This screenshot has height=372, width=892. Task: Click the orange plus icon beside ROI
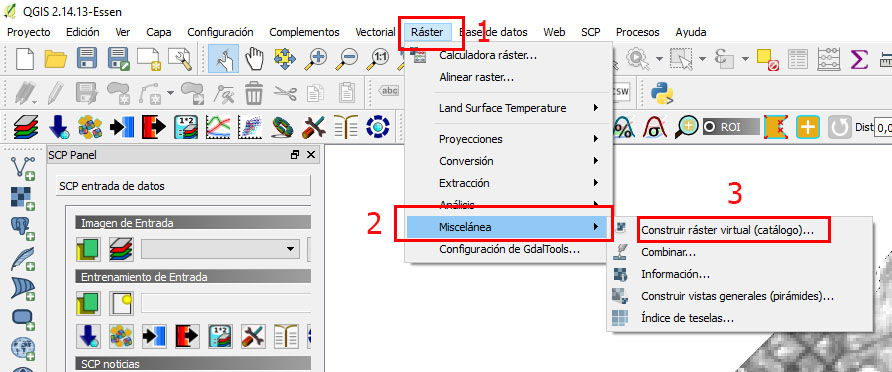(807, 127)
